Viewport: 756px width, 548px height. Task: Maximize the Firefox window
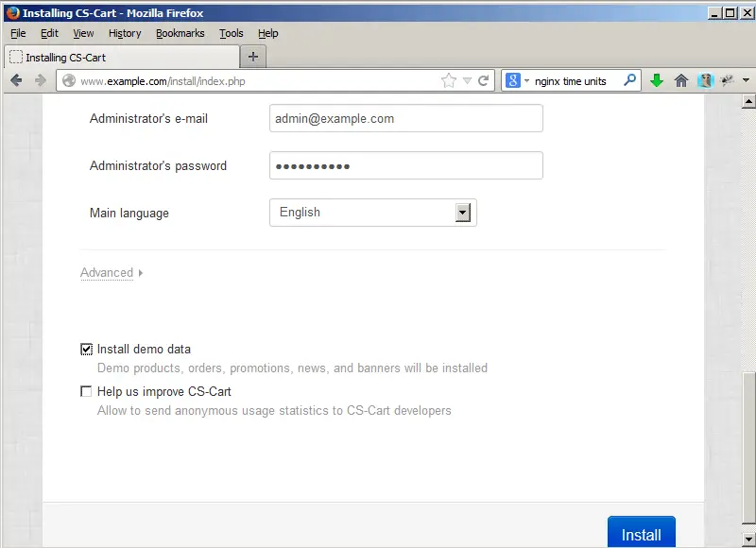730,13
